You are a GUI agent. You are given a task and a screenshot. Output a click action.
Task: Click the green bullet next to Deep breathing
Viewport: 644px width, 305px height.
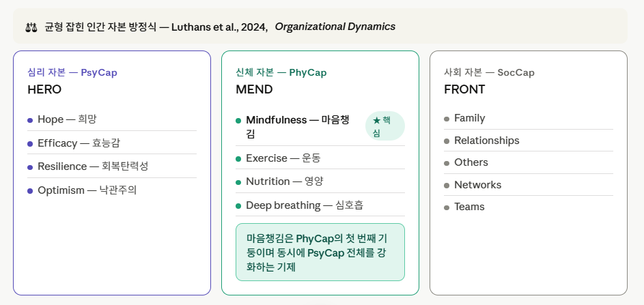(238, 206)
